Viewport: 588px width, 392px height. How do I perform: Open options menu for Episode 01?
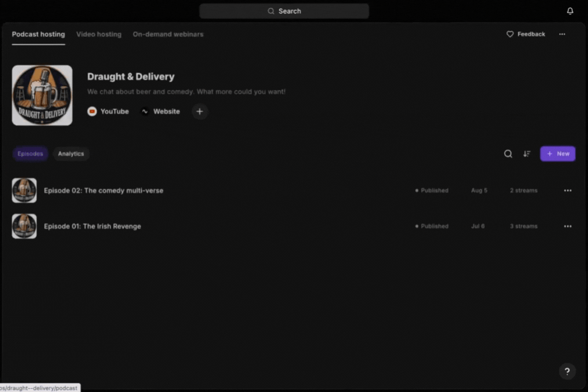pos(568,226)
